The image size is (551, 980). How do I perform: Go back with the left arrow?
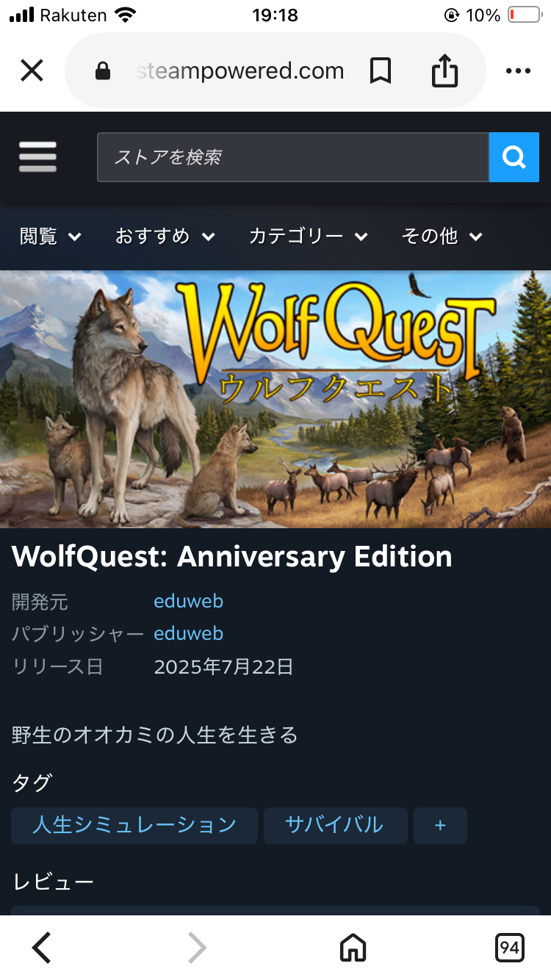point(42,948)
